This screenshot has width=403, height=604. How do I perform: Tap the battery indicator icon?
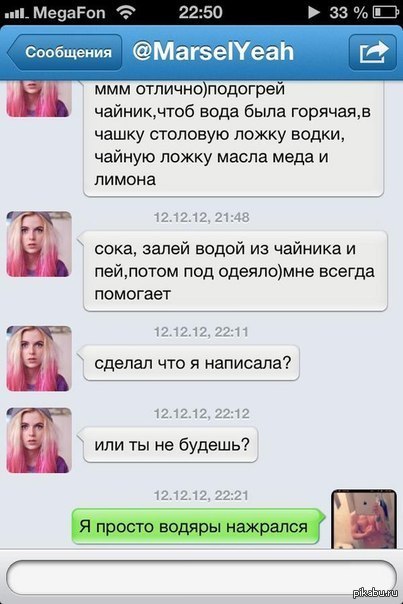click(386, 12)
